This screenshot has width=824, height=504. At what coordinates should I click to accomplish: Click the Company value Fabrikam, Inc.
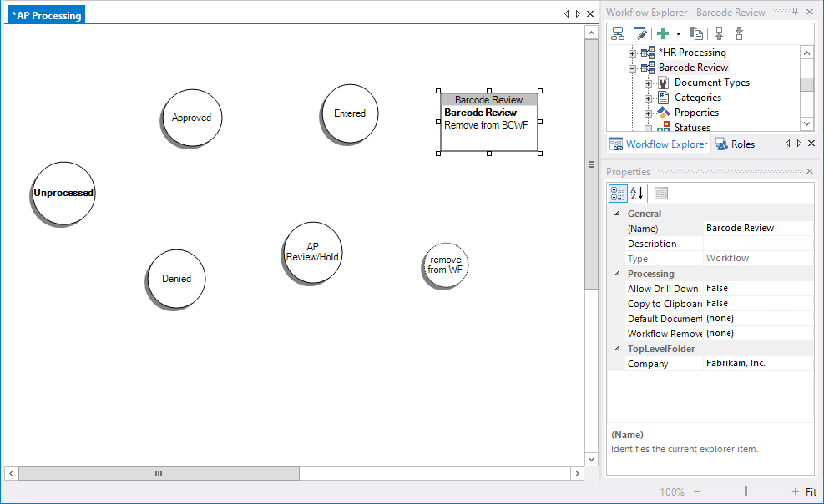[758, 363]
